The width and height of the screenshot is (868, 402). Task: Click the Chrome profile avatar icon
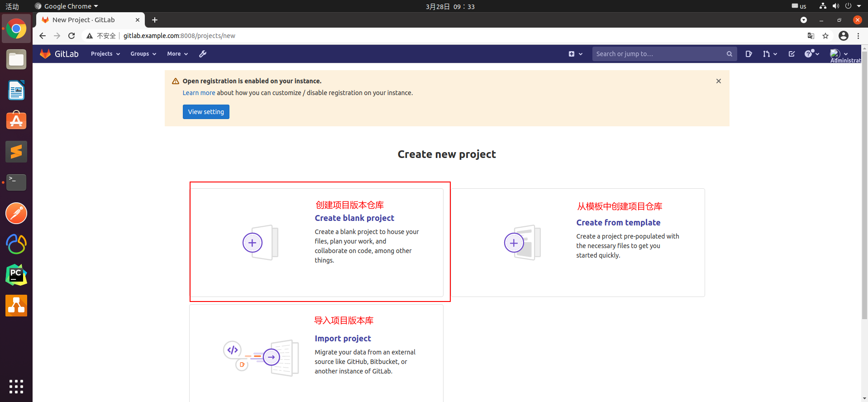click(x=843, y=36)
